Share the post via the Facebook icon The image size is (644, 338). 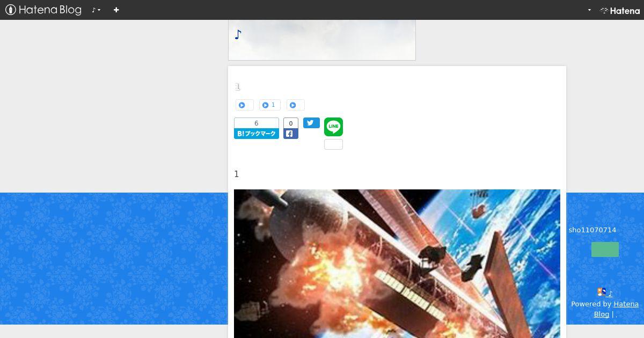click(x=290, y=134)
